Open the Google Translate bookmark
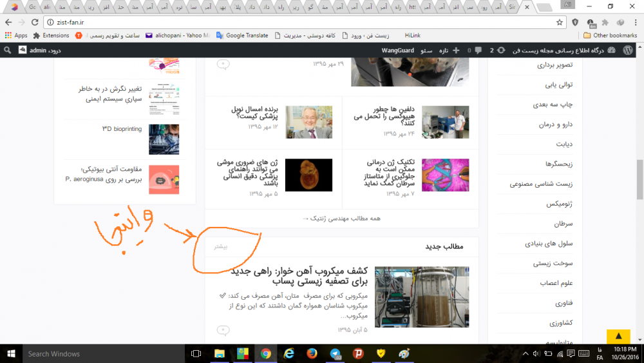Image resolution: width=644 pixels, height=363 pixels. [242, 35]
